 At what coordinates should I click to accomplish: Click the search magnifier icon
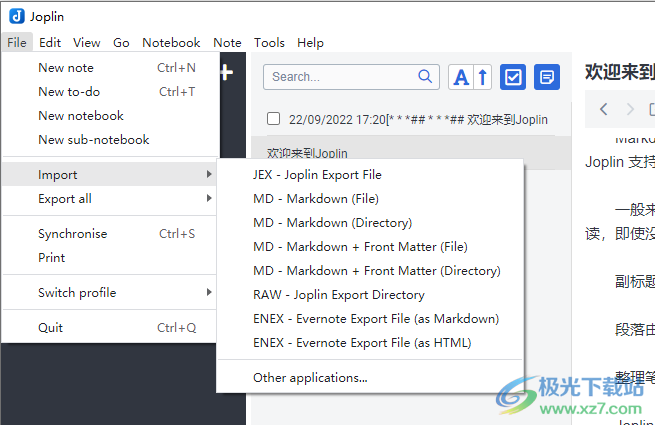pyautogui.click(x=425, y=76)
